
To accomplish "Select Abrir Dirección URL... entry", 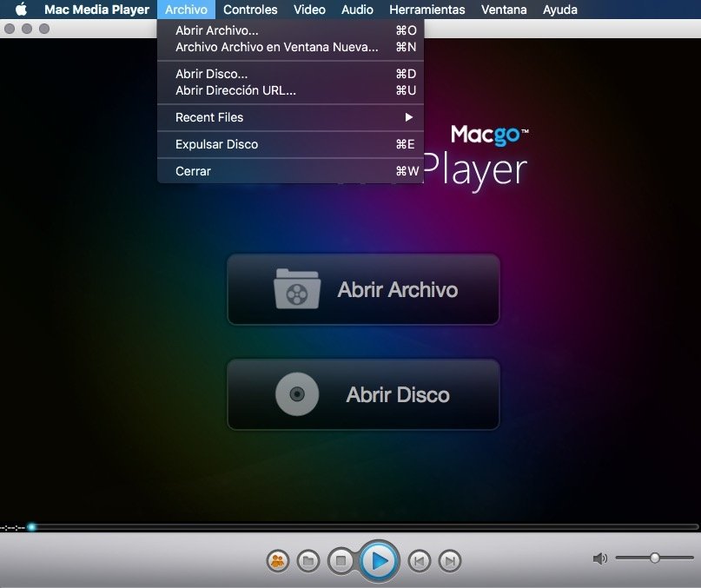I will (291, 90).
